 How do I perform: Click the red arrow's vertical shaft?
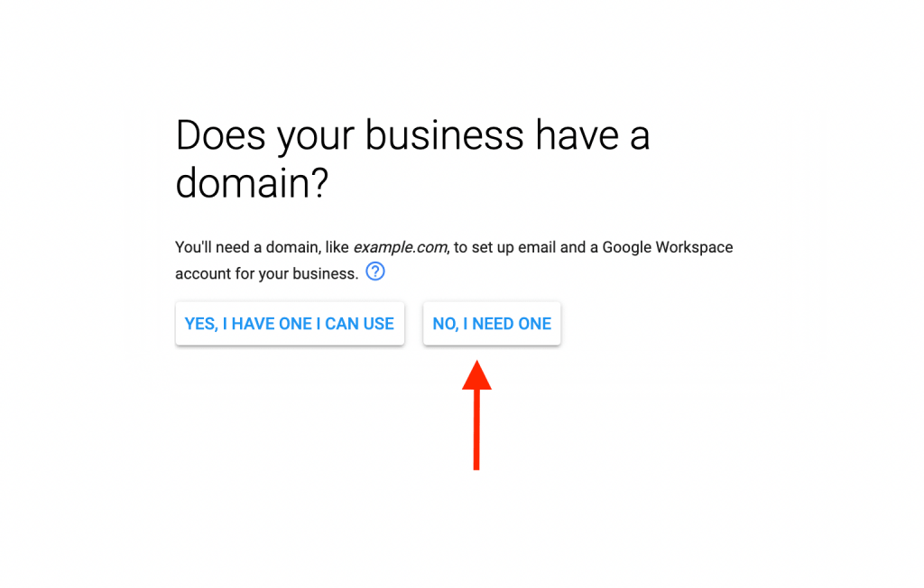point(476,430)
